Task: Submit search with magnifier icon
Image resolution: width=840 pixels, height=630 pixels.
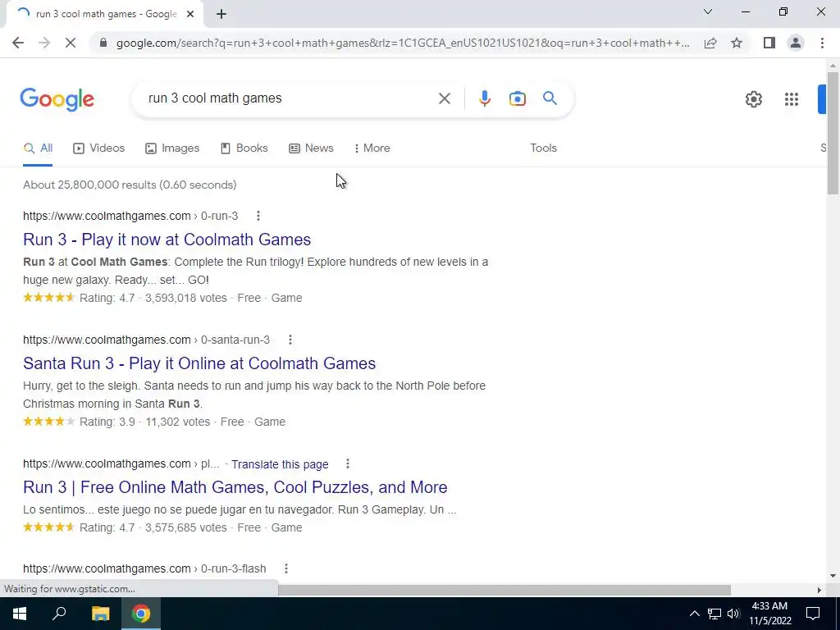Action: pyautogui.click(x=550, y=98)
